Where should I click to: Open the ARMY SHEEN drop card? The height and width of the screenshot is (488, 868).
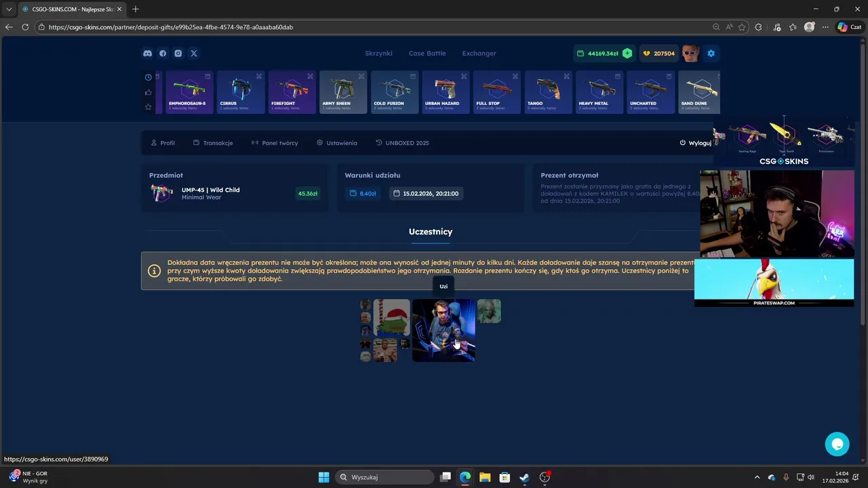(x=343, y=92)
